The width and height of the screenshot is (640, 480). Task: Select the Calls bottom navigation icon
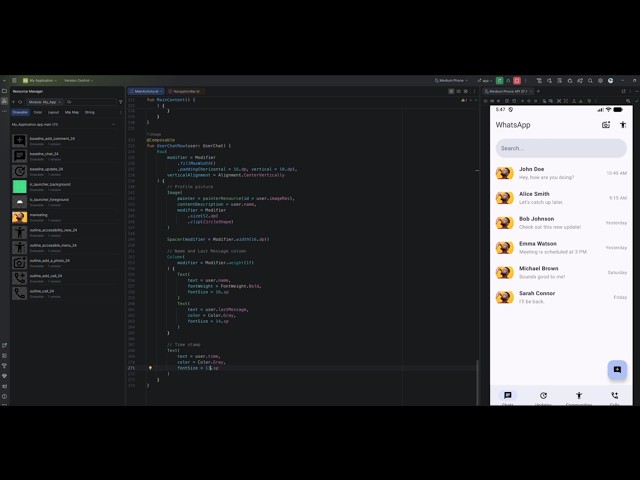[x=614, y=396]
